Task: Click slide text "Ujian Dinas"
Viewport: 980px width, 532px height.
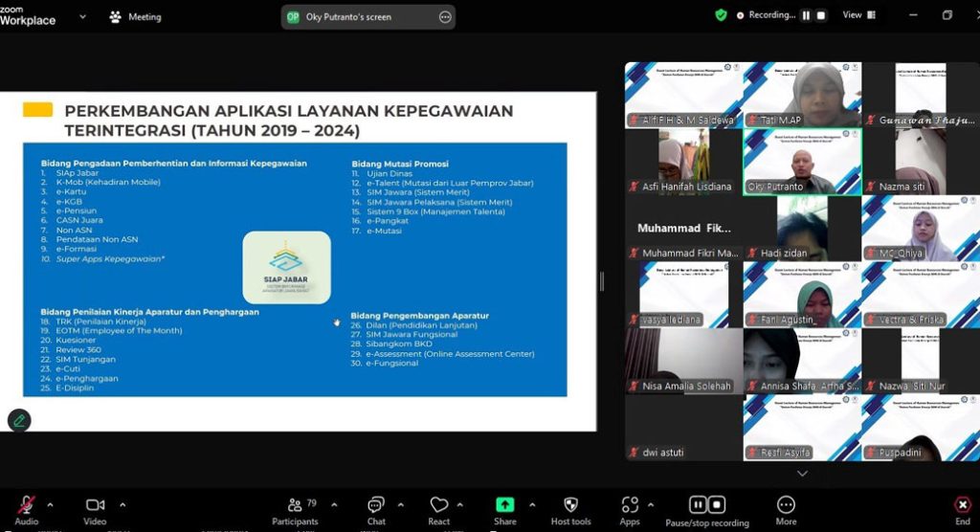Action: pos(390,173)
